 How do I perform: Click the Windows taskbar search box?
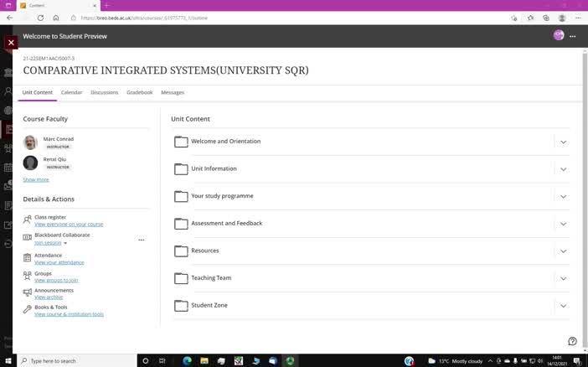click(77, 360)
